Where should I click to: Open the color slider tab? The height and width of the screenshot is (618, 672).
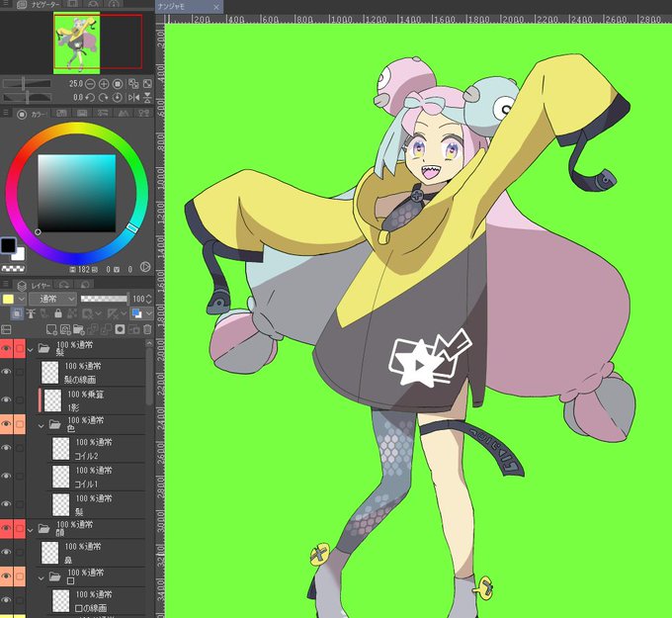click(x=61, y=114)
